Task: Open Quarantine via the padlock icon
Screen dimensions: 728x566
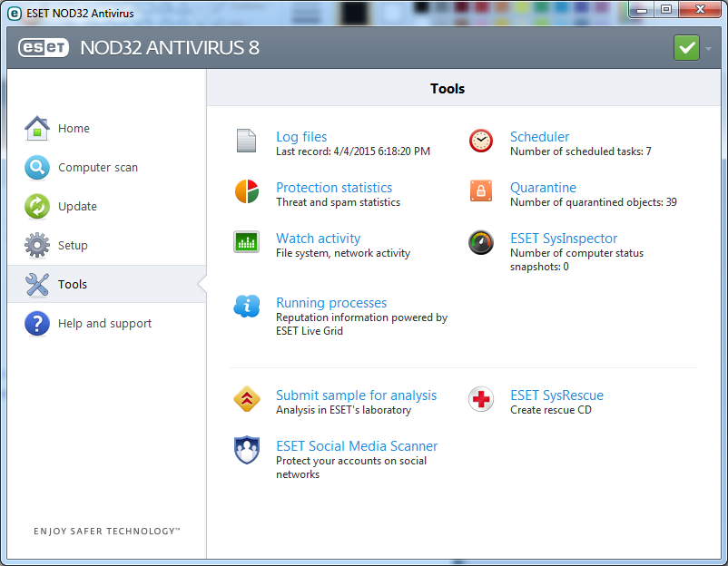Action: pyautogui.click(x=480, y=191)
